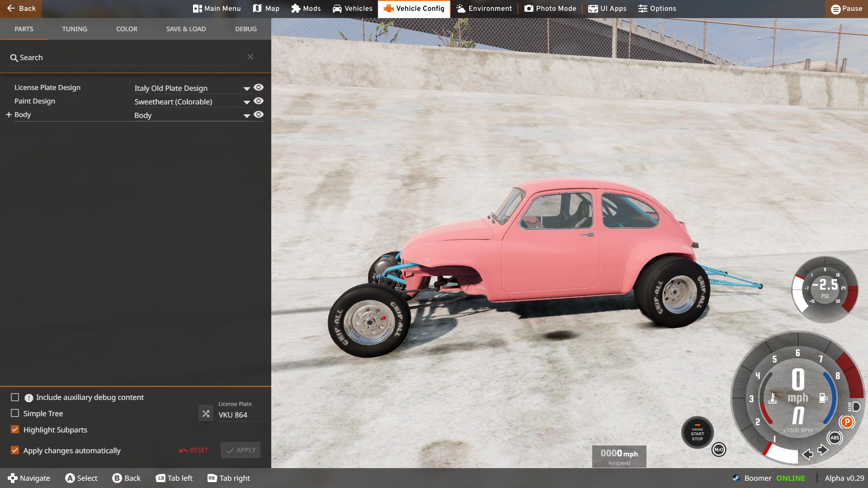Image resolution: width=868 pixels, height=488 pixels.
Task: Click the RESET button
Action: click(194, 450)
